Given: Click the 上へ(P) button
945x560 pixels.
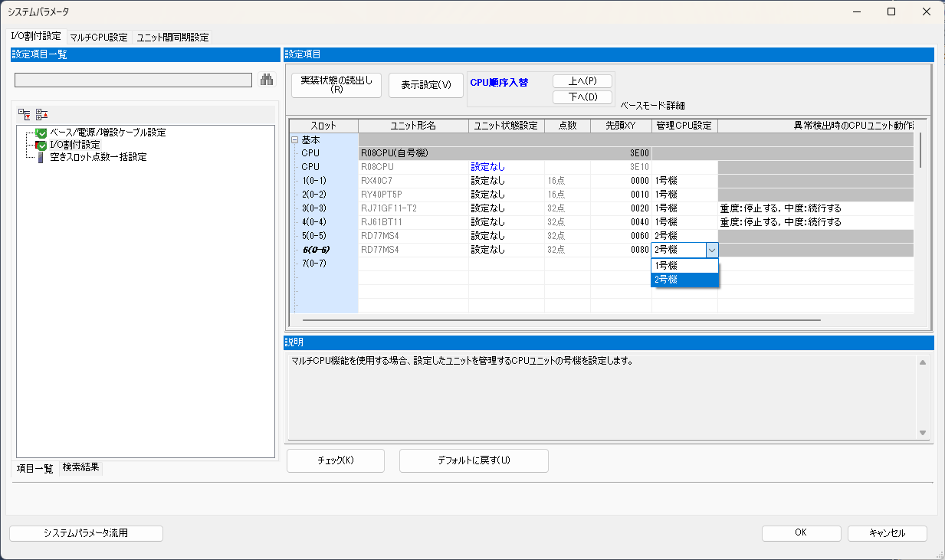Looking at the screenshot, I should point(582,80).
